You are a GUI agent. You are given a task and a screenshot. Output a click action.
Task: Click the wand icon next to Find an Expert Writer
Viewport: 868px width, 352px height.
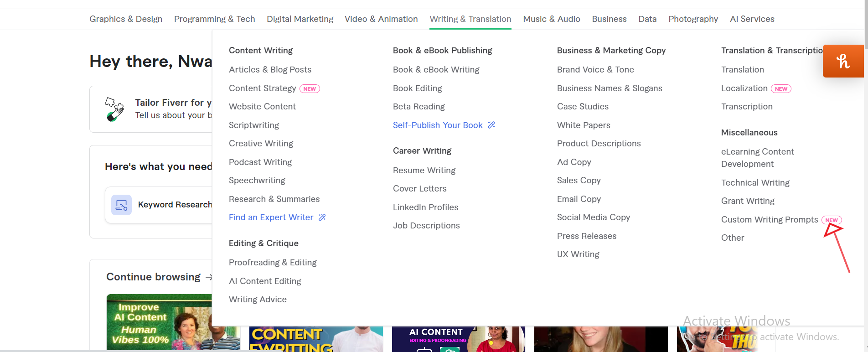[322, 217]
